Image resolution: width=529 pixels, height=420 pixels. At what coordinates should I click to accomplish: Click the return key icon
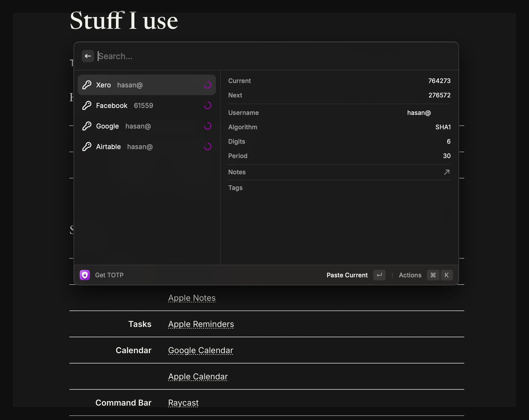pos(379,275)
